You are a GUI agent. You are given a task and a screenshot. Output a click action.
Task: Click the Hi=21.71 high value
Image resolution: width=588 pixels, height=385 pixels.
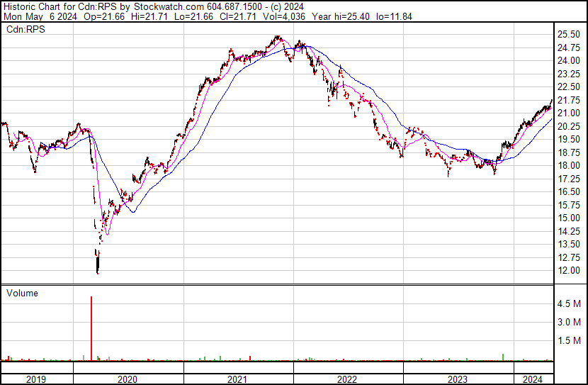148,16
